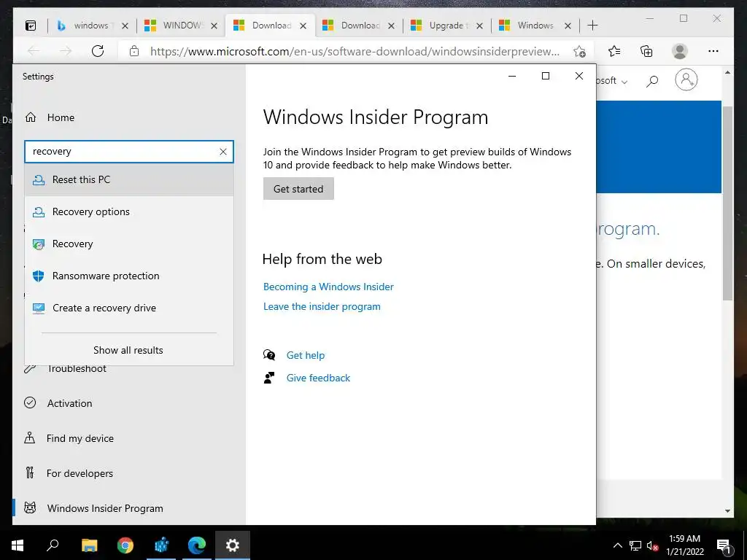Image resolution: width=747 pixels, height=560 pixels.
Task: Open the Edge Favorites list icon
Action: coord(614,51)
